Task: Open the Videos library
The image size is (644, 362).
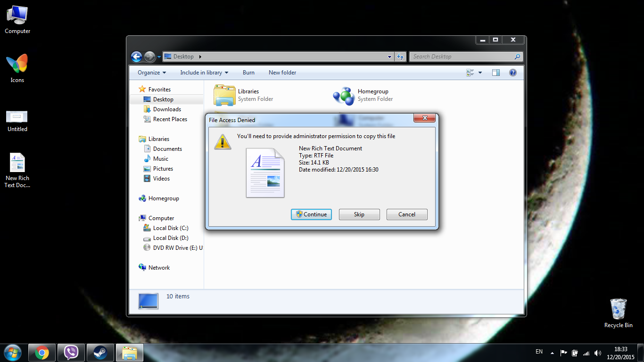Action: (x=157, y=179)
